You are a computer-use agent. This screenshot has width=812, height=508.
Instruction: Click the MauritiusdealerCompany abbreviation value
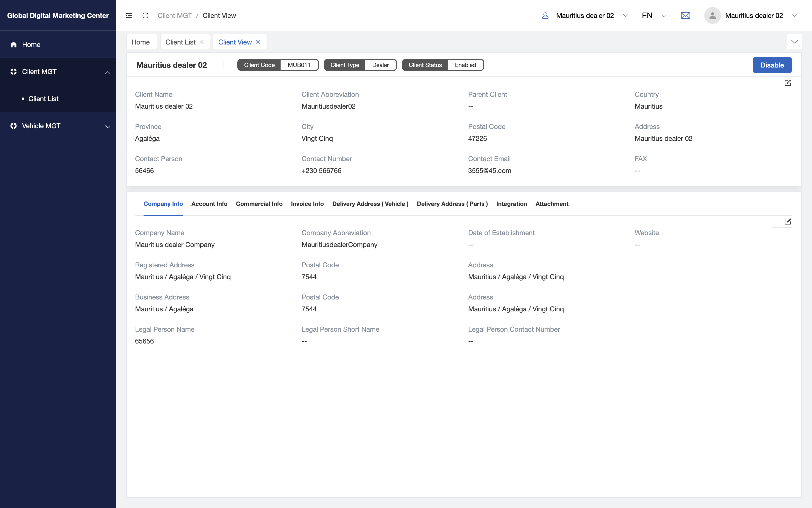pyautogui.click(x=339, y=245)
